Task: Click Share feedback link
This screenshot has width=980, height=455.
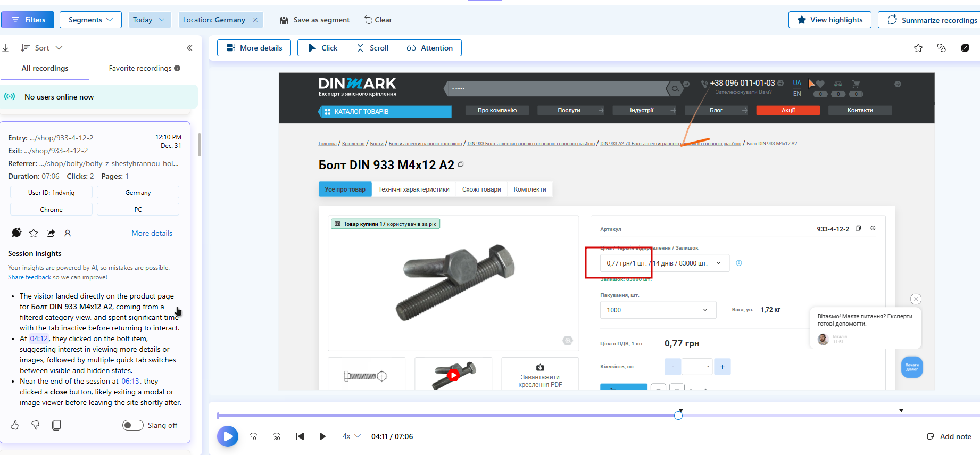Action: click(x=30, y=277)
